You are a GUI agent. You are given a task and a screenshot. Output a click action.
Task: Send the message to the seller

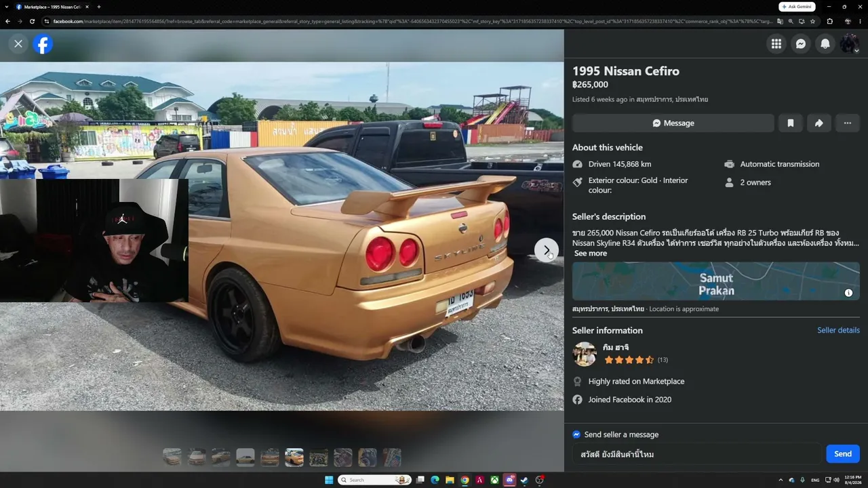[843, 454]
